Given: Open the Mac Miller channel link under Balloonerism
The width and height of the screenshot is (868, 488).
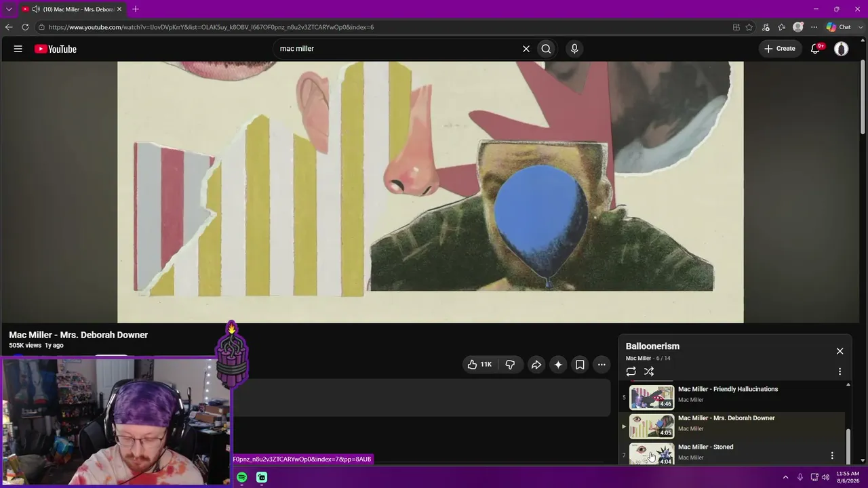Looking at the screenshot, I should [638, 359].
